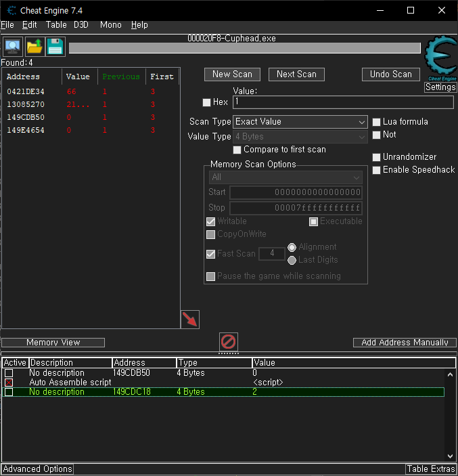This screenshot has width=458, height=476.
Task: Activate the 149CDC18 address entry checkbox
Action: (x=9, y=392)
